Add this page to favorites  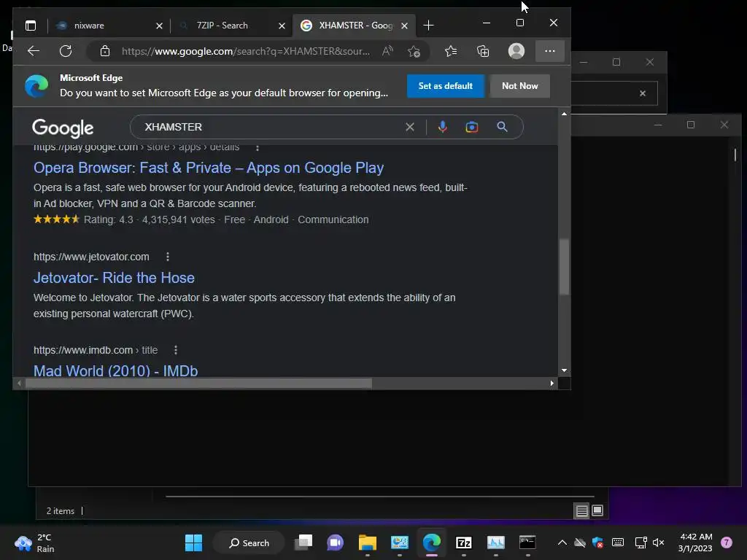point(414,51)
